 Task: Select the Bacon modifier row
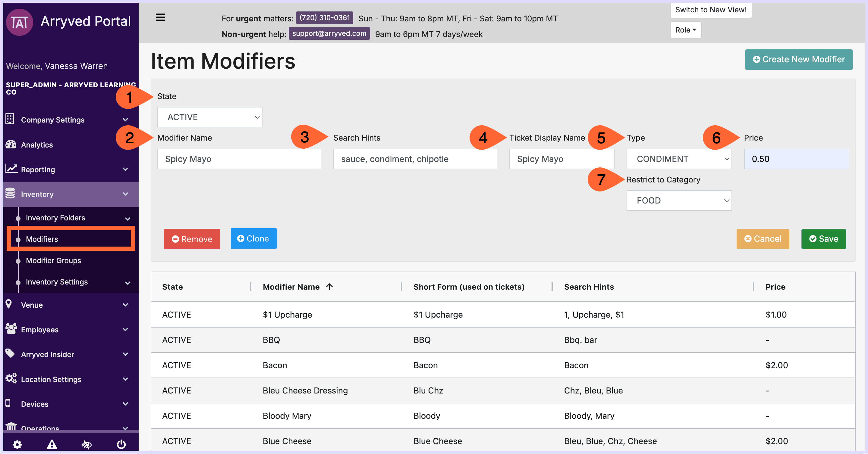tap(503, 365)
